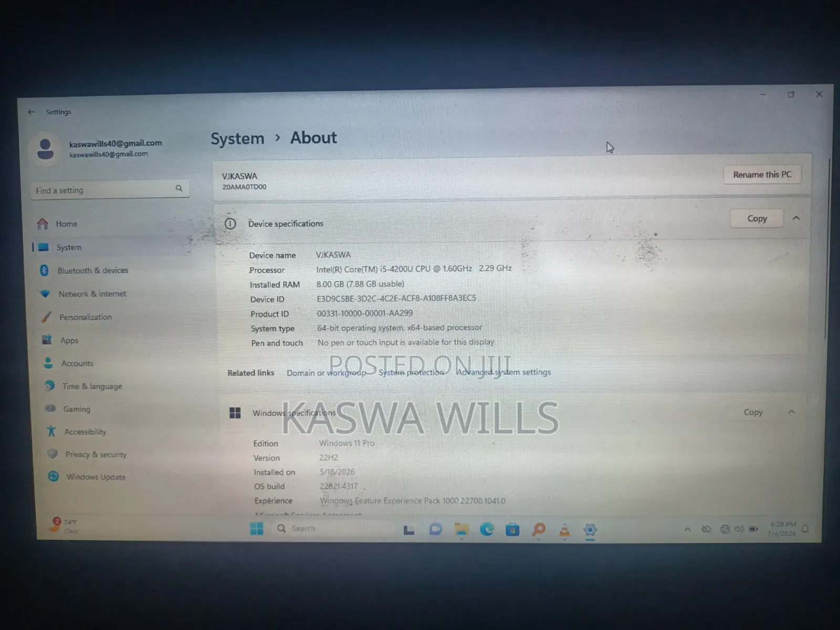Launch Microsoft Edge from the taskbar
Screen dimensions: 840x630
[x=487, y=529]
